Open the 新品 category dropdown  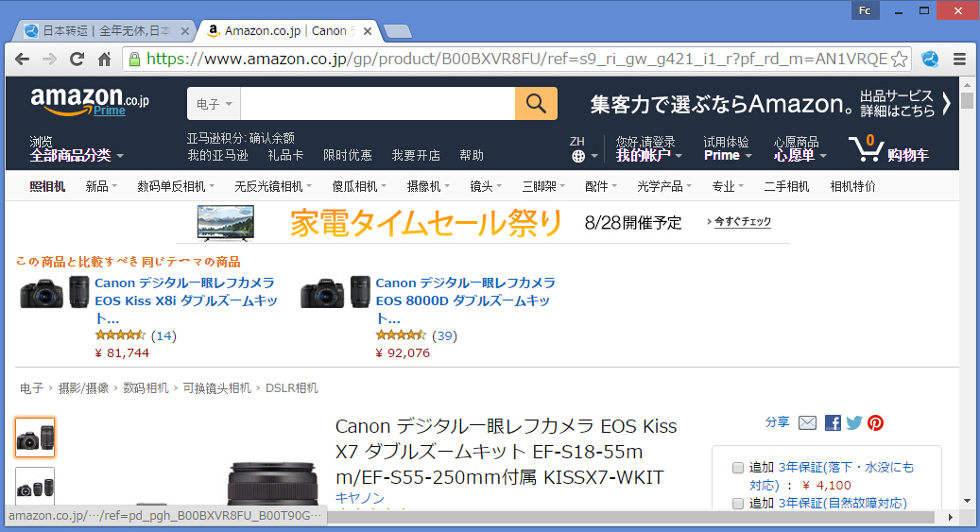[x=101, y=186]
